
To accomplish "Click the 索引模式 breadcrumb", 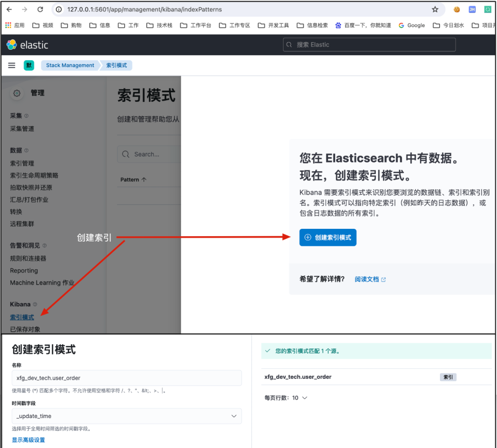I will coord(116,65).
